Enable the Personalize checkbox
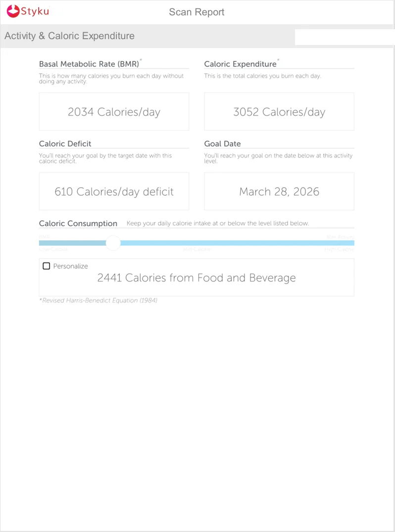Screen dimensions: 395x532 tap(47, 266)
